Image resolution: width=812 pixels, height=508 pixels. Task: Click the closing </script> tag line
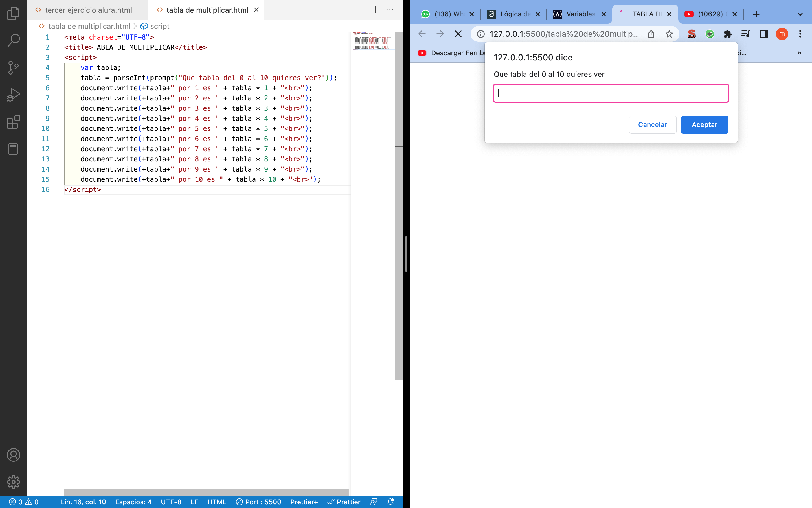click(83, 189)
